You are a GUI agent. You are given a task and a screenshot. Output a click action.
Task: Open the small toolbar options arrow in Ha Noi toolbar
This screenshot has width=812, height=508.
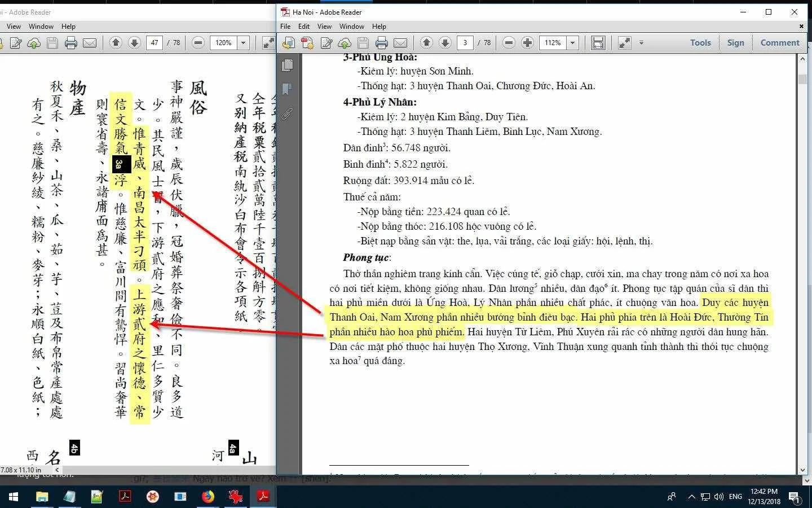pyautogui.click(x=641, y=42)
